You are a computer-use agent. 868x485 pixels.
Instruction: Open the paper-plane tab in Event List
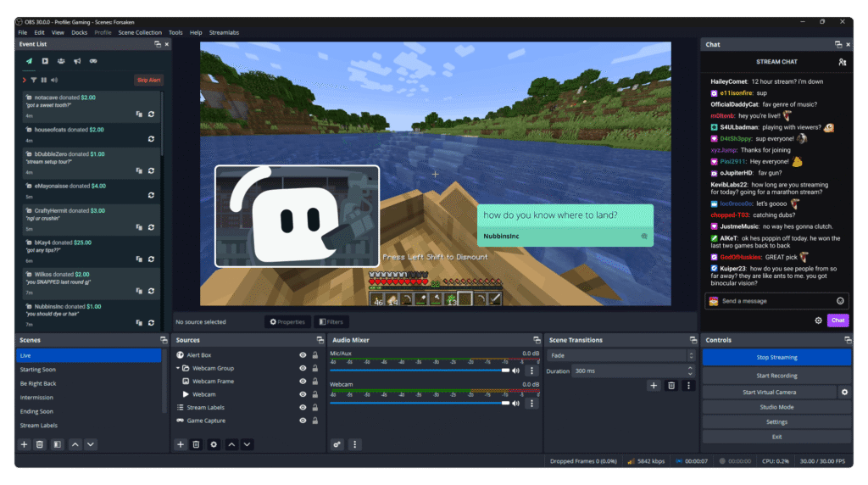coord(29,61)
